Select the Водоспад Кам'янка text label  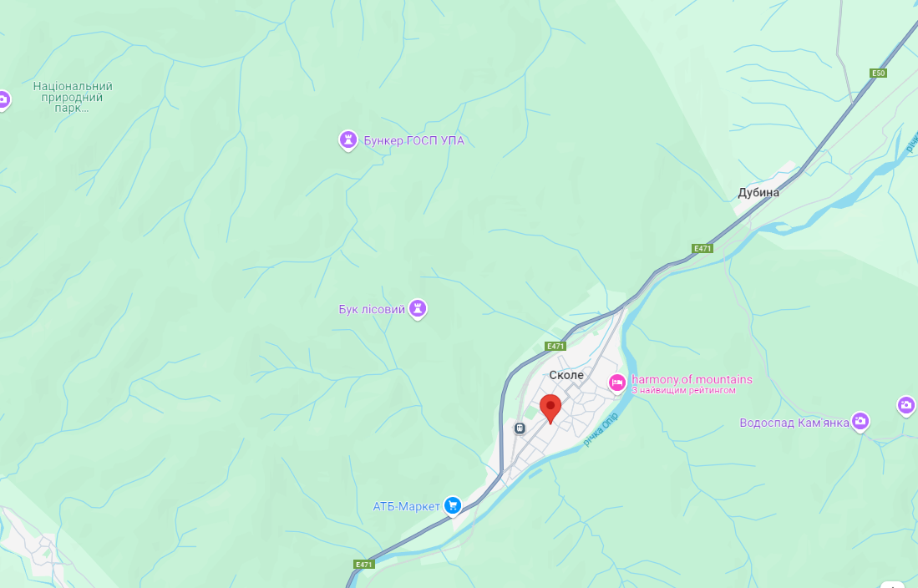coord(794,423)
